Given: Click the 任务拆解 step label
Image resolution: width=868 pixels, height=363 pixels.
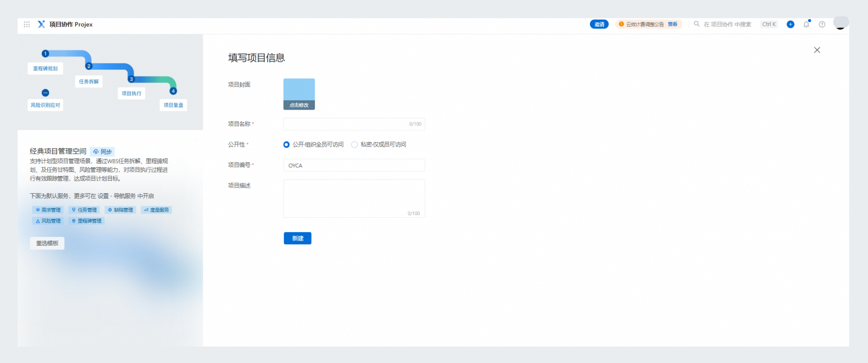Looking at the screenshot, I should point(89,82).
